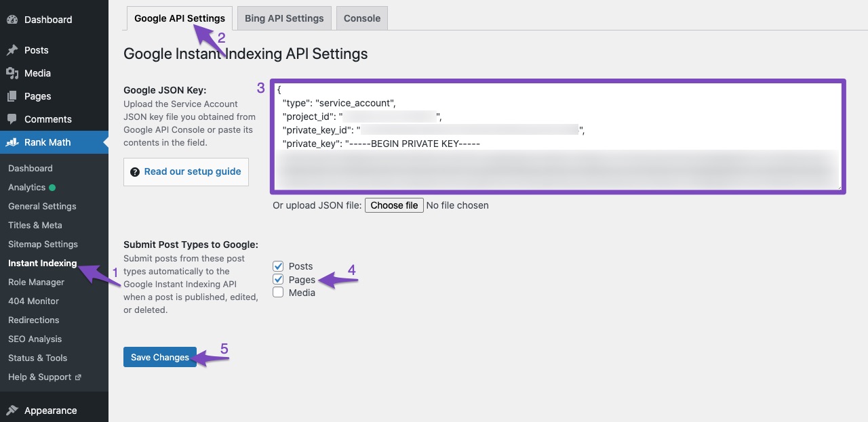Click the Dashboard gauge icon
The image size is (868, 422).
[12, 20]
